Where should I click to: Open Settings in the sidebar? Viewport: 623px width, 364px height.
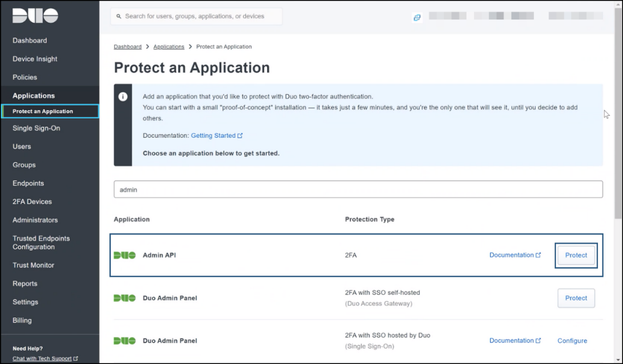click(25, 302)
